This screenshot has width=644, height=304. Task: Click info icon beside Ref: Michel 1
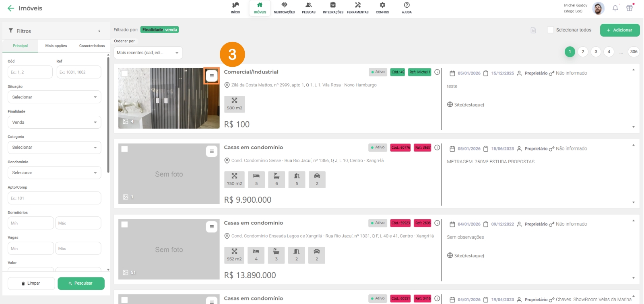point(437,72)
